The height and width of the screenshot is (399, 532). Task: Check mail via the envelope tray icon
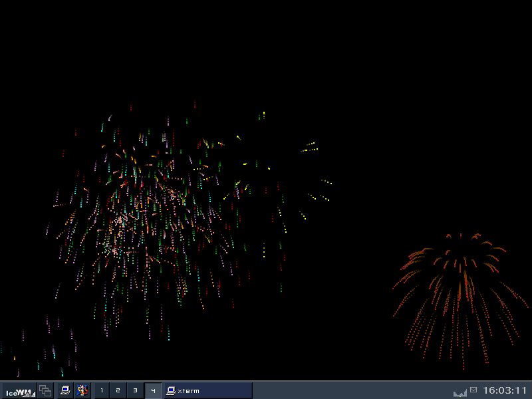point(473,390)
